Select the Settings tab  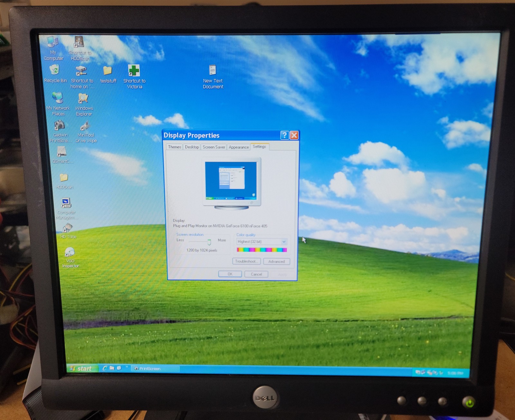click(x=259, y=146)
